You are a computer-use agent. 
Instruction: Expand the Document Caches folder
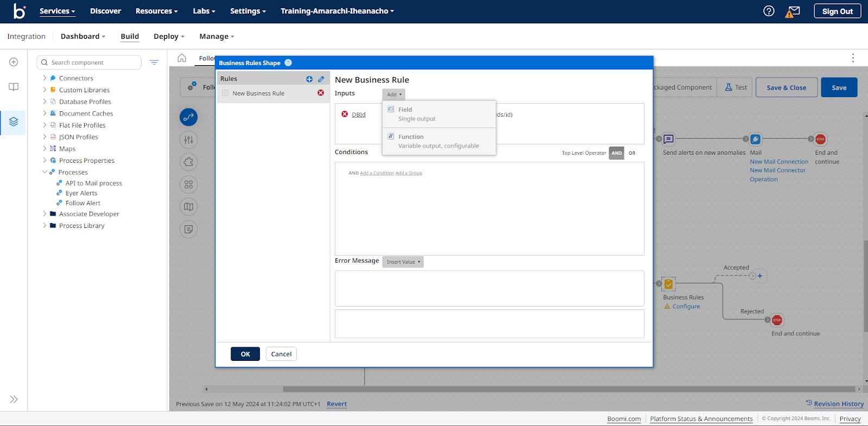[x=44, y=113]
